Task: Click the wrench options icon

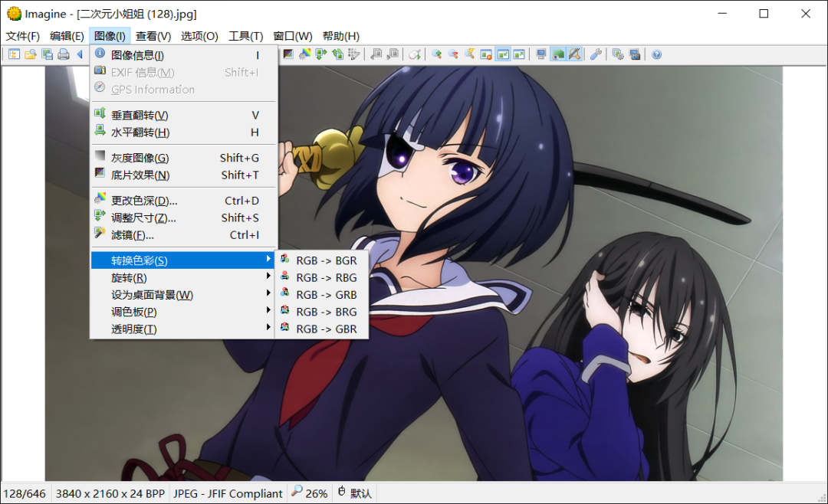Action: tap(596, 54)
